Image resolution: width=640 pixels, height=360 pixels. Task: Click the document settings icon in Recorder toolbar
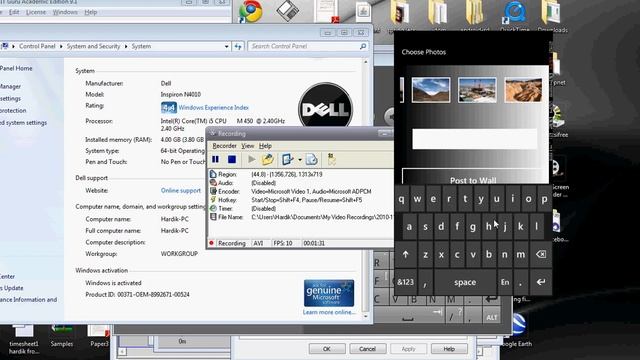click(x=311, y=159)
